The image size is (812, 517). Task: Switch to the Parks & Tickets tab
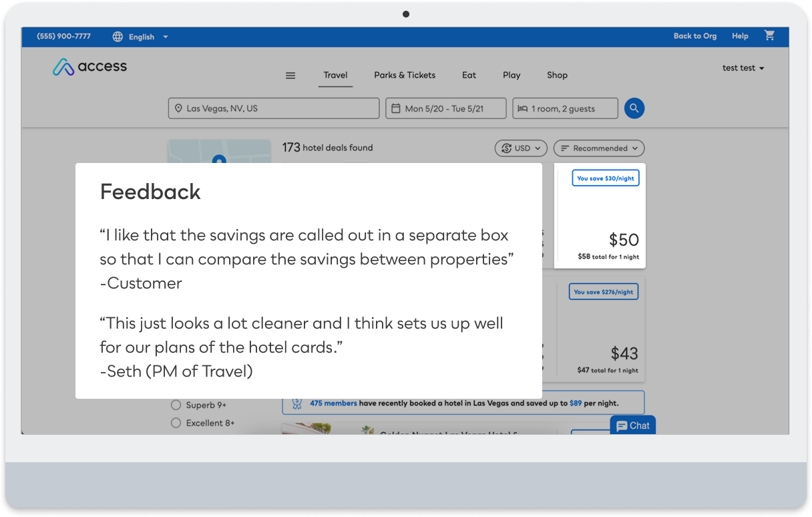405,75
